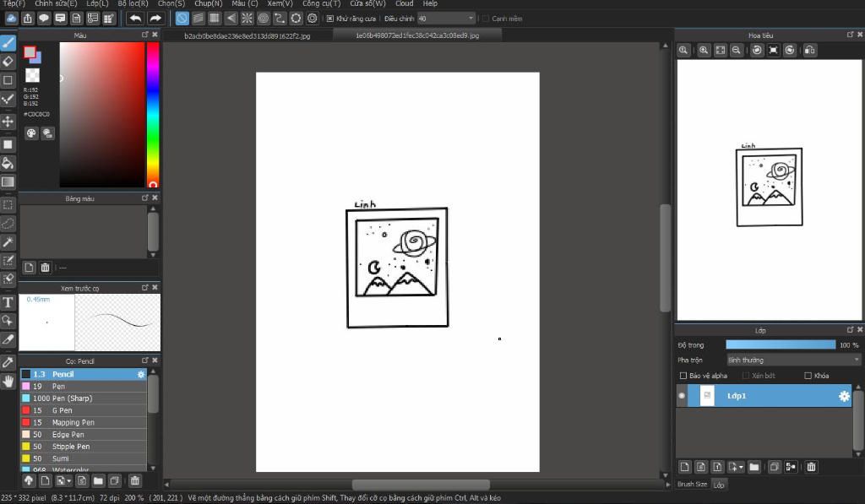Zoom in on the navigator preview

pyautogui.click(x=704, y=50)
